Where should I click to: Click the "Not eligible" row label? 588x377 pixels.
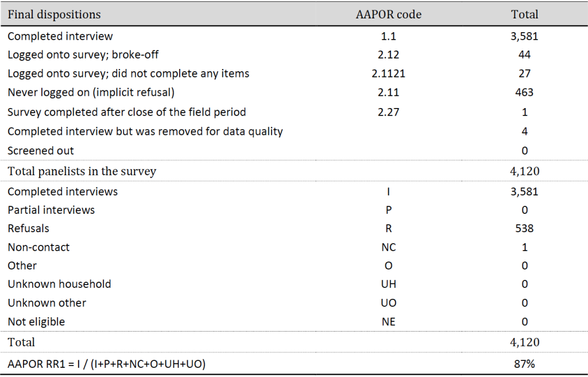pos(36,321)
